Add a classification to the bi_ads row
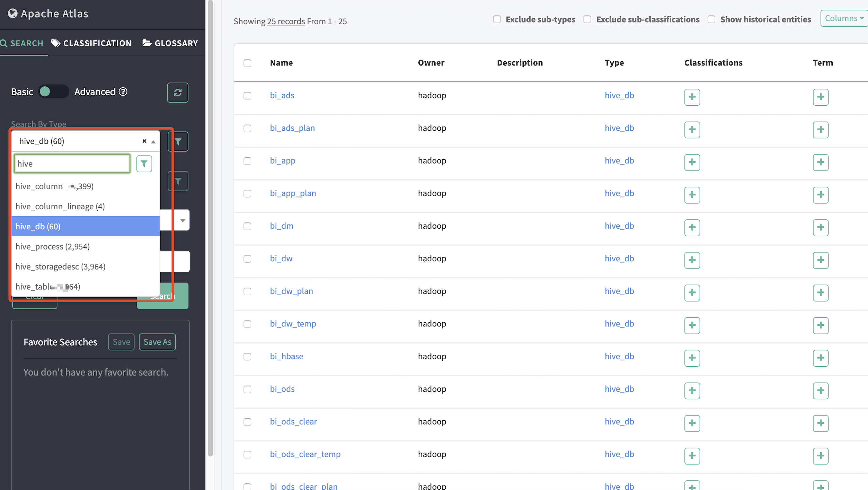Image resolution: width=868 pixels, height=490 pixels. pos(692,97)
